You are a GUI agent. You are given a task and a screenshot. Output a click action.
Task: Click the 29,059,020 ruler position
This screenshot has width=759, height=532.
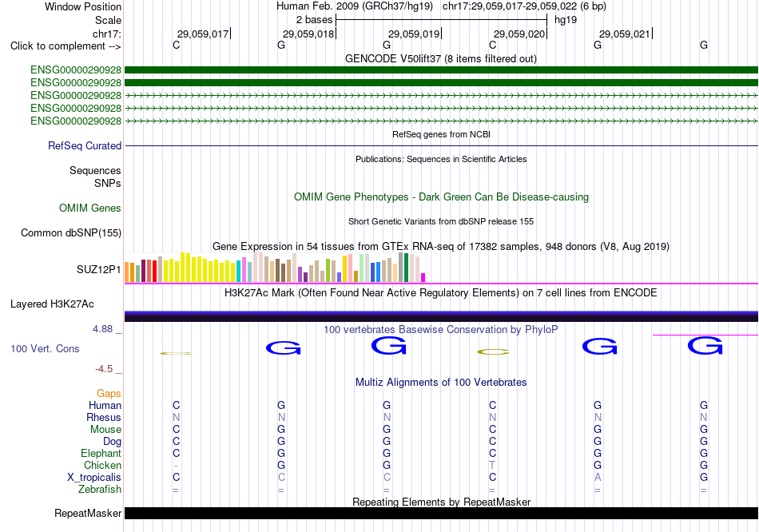(519, 34)
